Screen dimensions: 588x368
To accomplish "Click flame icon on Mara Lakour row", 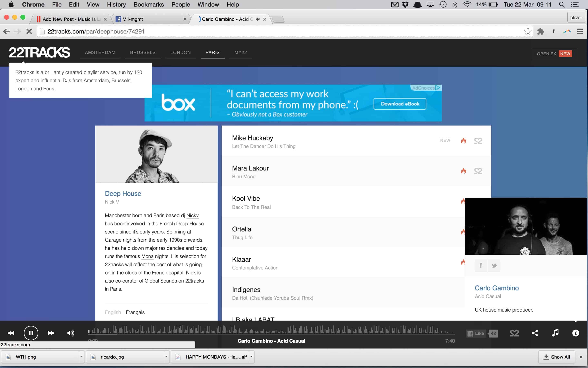I will (463, 171).
